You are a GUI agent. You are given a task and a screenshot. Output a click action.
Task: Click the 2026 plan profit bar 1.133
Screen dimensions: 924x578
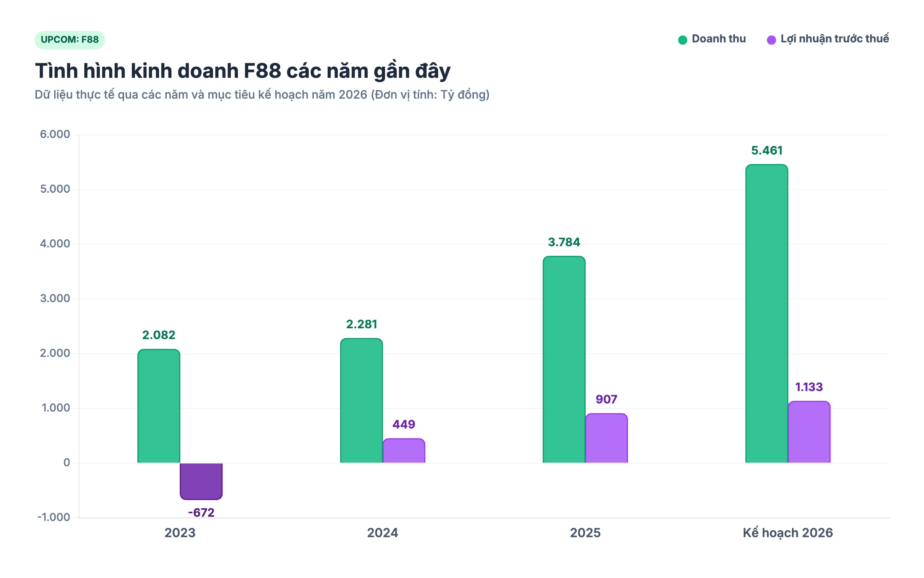tap(809, 432)
